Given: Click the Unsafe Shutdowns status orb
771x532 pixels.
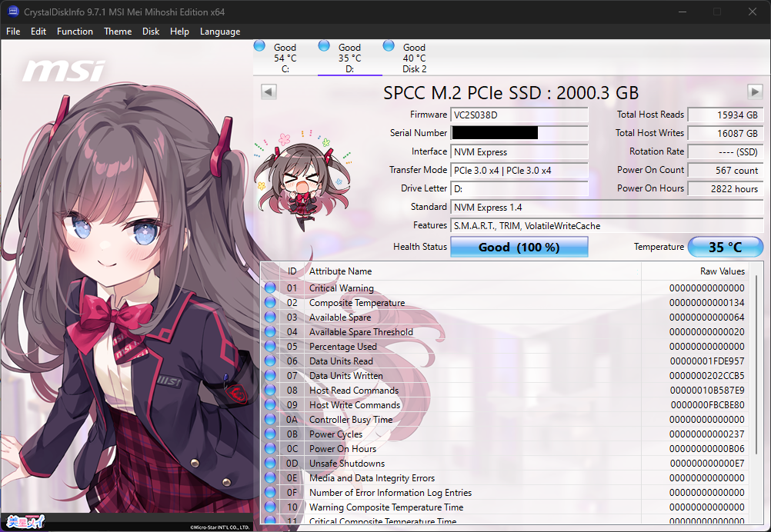Looking at the screenshot, I should tap(270, 464).
